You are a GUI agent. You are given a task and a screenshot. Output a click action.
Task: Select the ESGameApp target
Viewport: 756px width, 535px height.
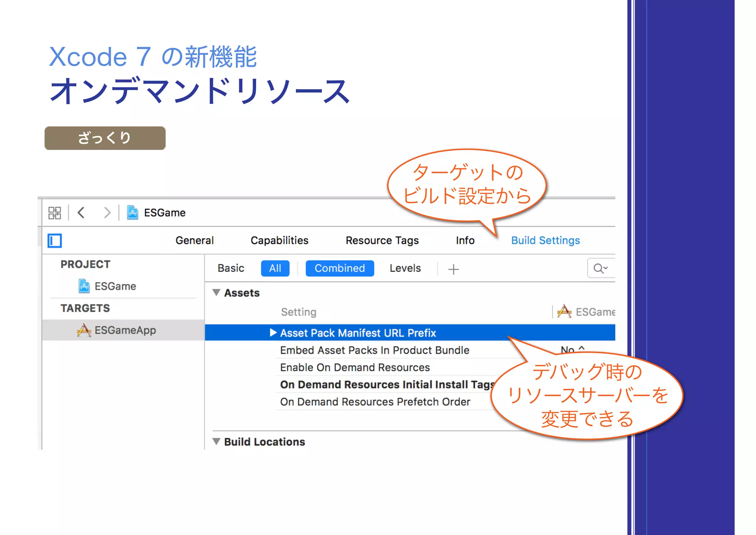click(x=123, y=330)
